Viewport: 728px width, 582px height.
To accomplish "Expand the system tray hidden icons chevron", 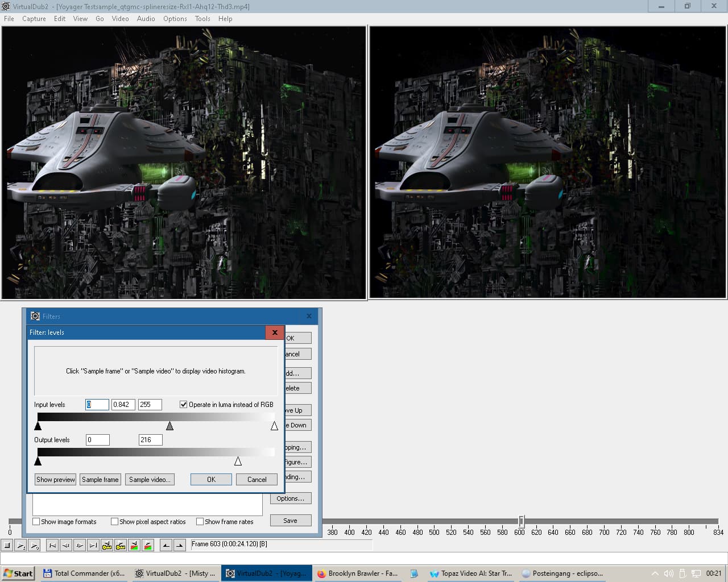I will pyautogui.click(x=655, y=573).
